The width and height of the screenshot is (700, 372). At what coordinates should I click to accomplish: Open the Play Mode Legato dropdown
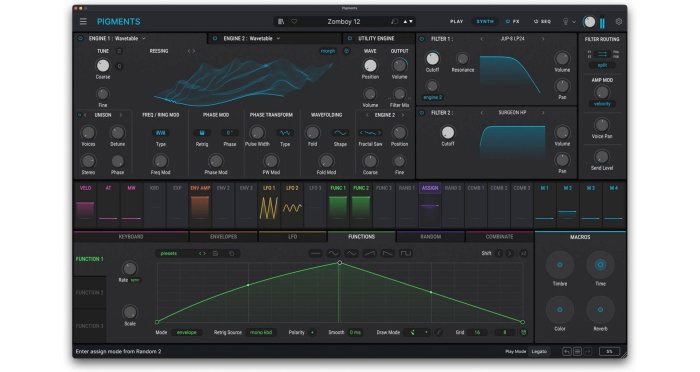(539, 351)
